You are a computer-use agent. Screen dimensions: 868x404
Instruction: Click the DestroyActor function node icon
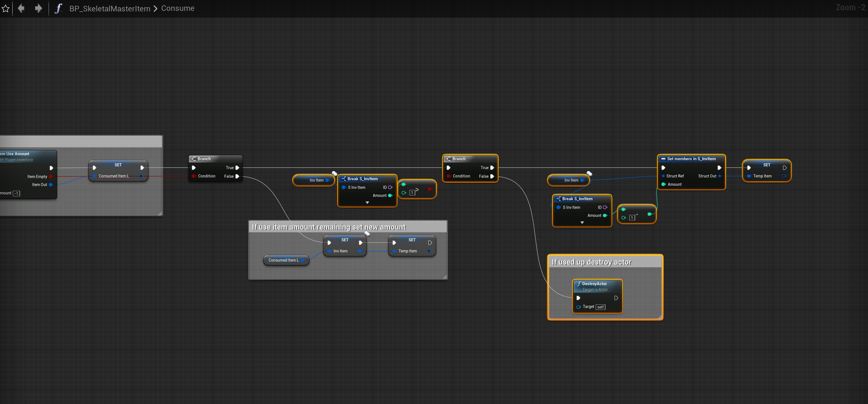pos(578,284)
